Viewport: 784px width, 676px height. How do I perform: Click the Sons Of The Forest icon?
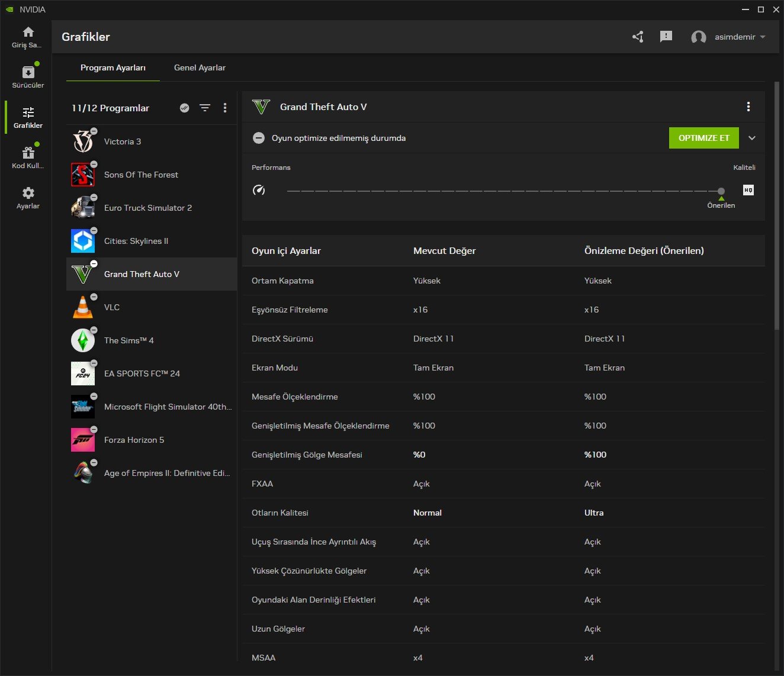click(82, 175)
